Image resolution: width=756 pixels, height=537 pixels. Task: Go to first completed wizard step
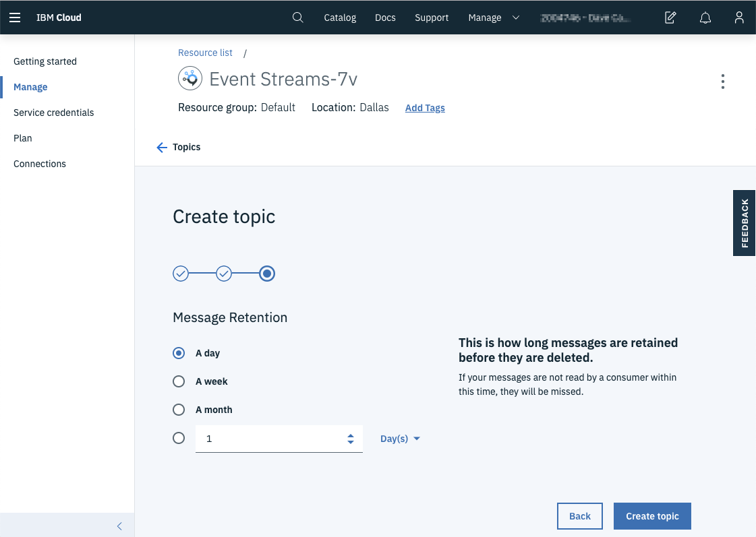click(181, 274)
